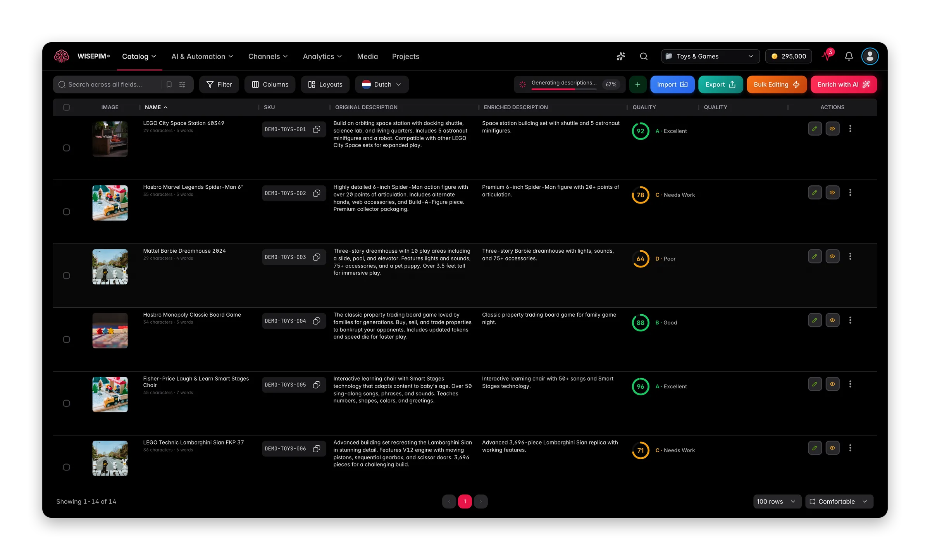The height and width of the screenshot is (560, 930).
Task: Click the Bulk Editing button
Action: 777,84
